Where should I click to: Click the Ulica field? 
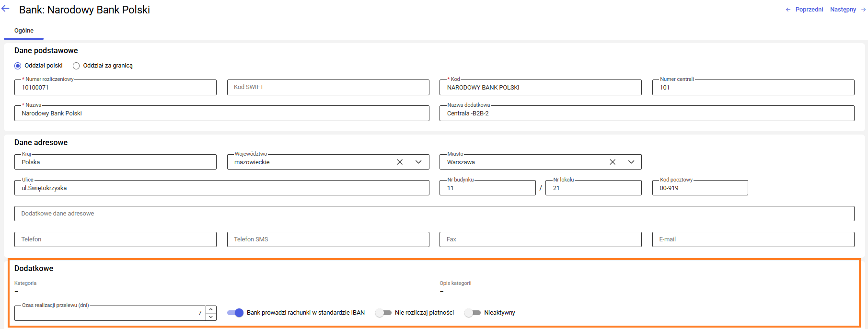tap(222, 188)
